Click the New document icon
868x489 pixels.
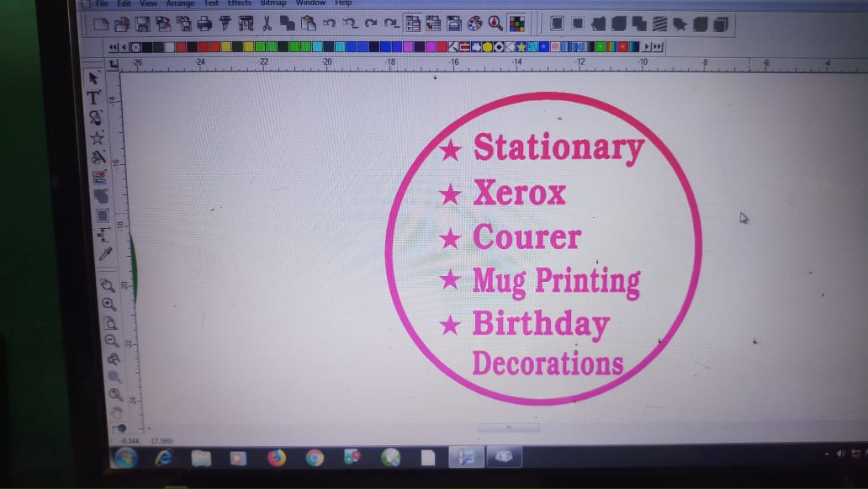(101, 24)
